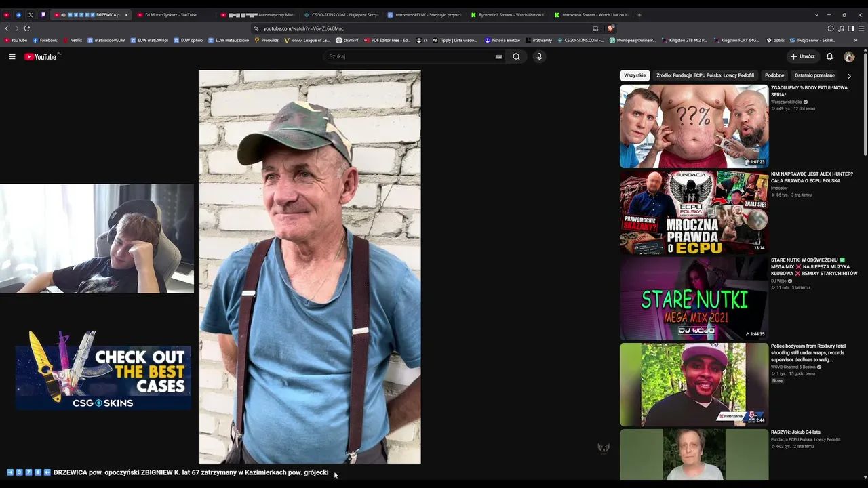This screenshot has height=488, width=868.
Task: Click the site settings icon beside URL
Action: 256,28
